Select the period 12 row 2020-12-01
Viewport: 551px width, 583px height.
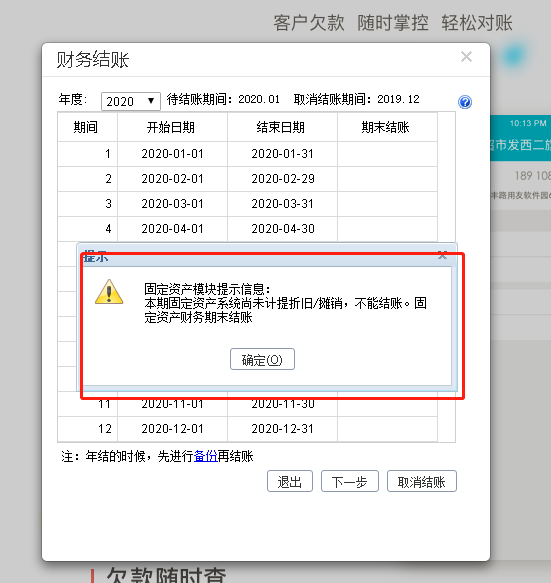pyautogui.click(x=173, y=429)
